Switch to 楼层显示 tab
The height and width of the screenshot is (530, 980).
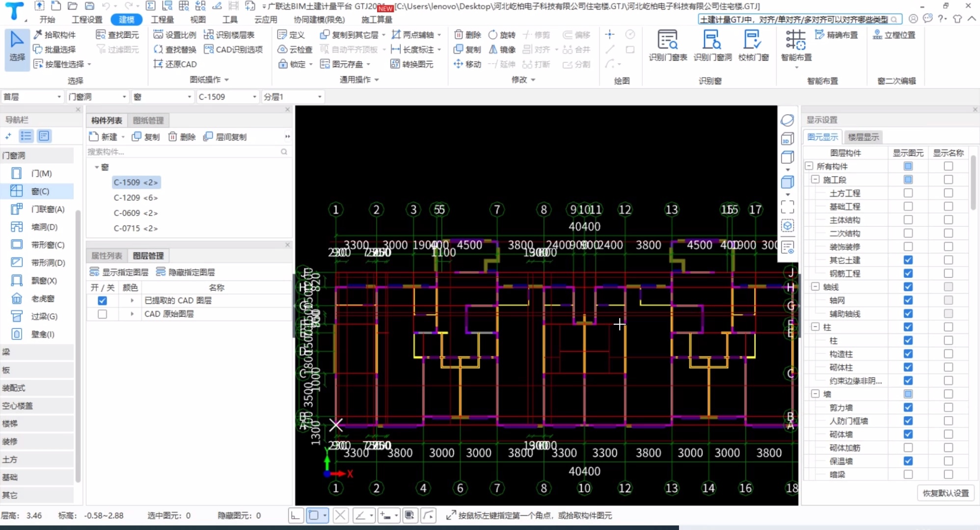863,137
